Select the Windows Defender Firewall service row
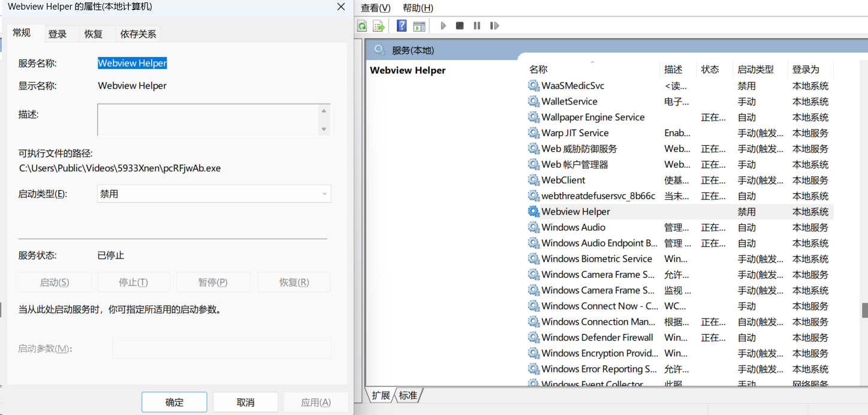Image resolution: width=868 pixels, height=415 pixels. [680, 338]
